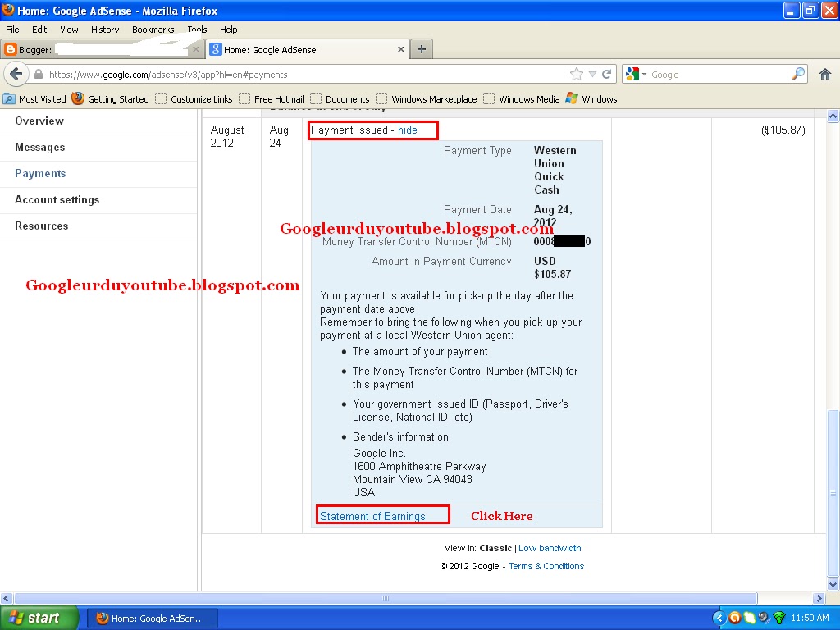Click the horizontal scrollbar left arrow
This screenshot has height=630, width=840.
point(6,598)
